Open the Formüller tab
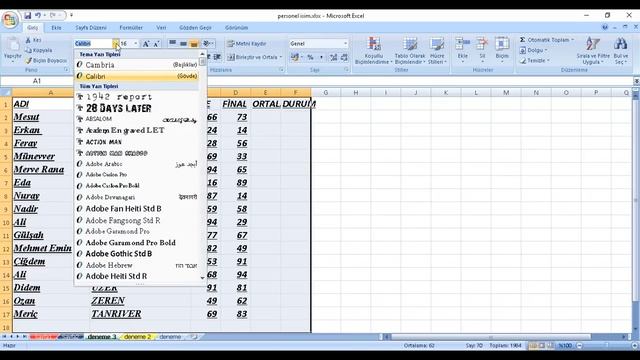Screen dimensions: 640x360 [x=131, y=28]
